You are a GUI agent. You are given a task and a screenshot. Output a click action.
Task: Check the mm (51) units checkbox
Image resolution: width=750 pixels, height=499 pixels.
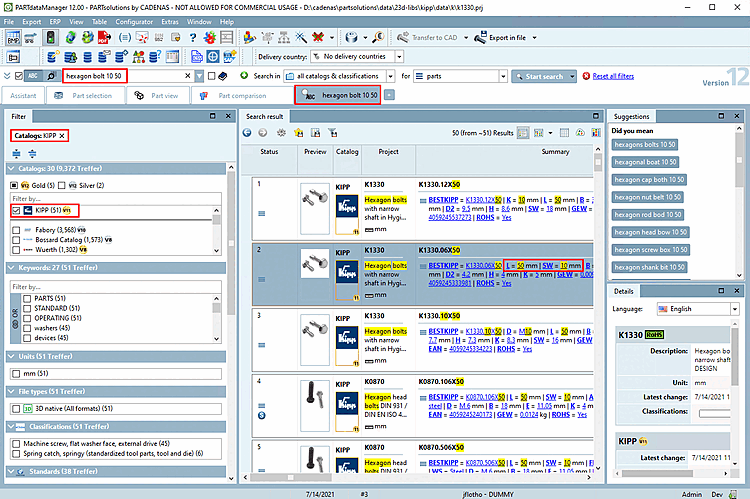pos(16,374)
